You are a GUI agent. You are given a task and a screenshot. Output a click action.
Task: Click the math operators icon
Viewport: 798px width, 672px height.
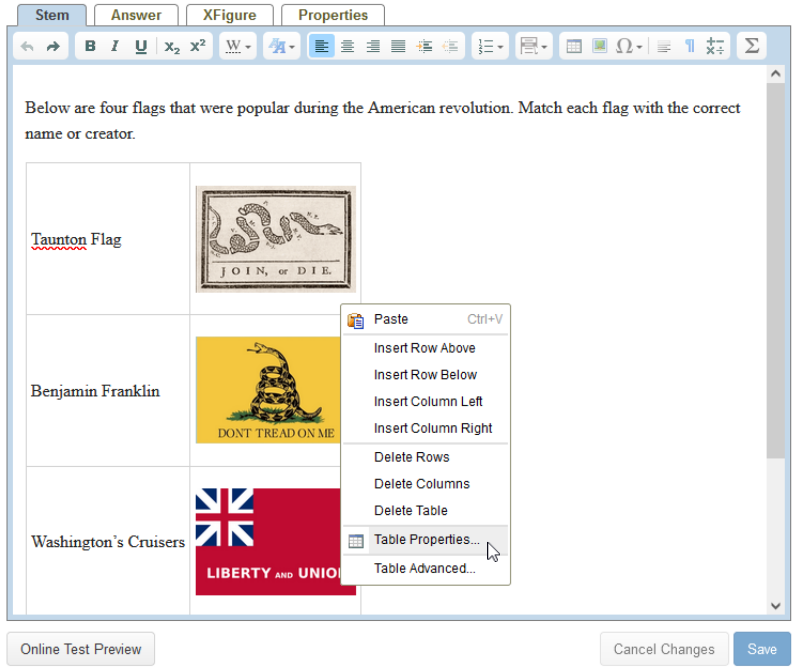click(715, 47)
